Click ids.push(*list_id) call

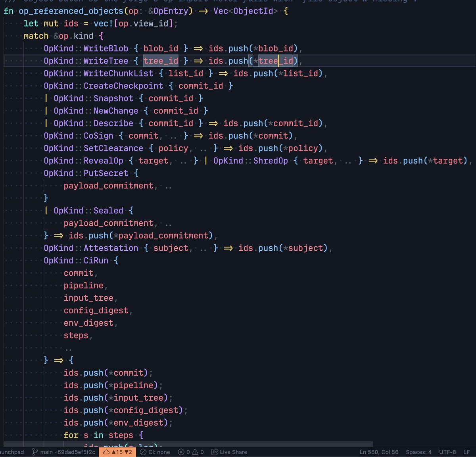coord(278,73)
